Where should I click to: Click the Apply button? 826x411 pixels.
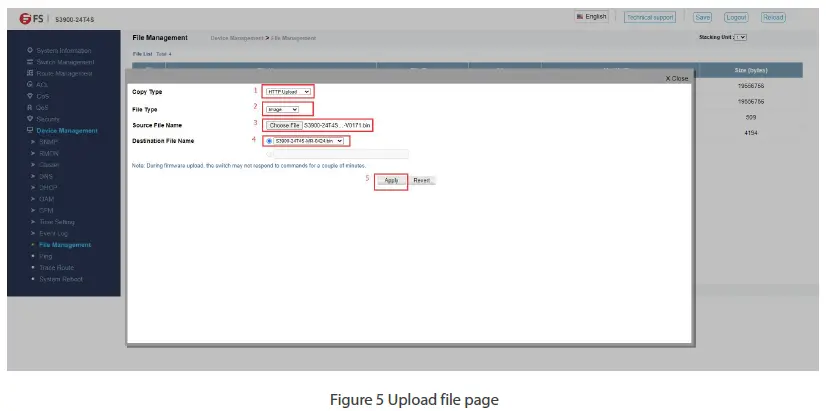coord(391,180)
